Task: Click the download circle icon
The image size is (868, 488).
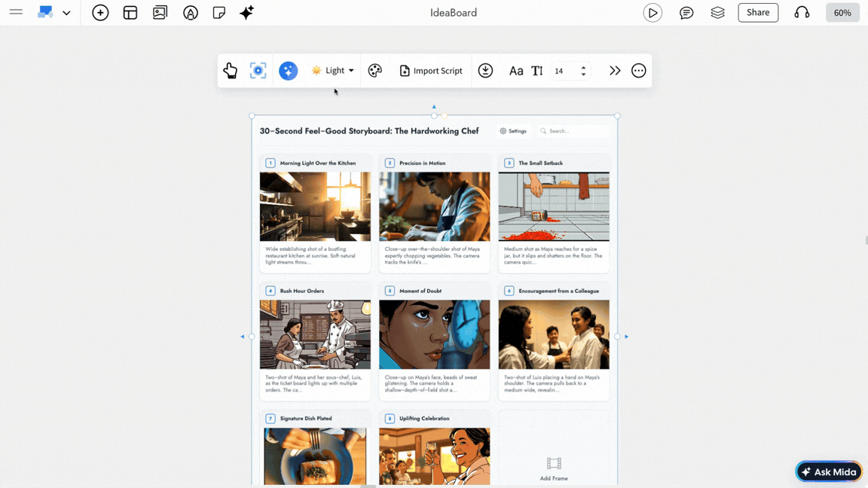Action: coord(485,70)
